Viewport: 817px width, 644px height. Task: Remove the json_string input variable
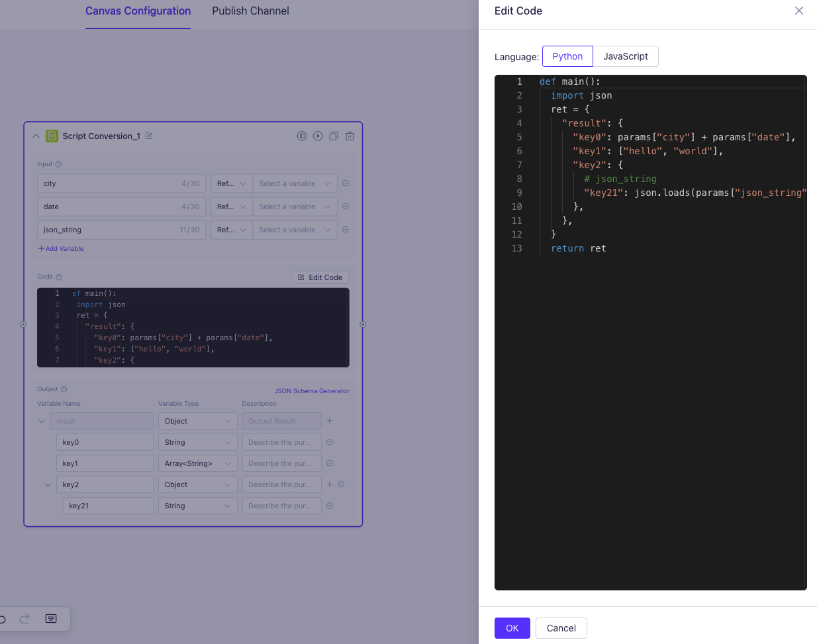tap(346, 230)
